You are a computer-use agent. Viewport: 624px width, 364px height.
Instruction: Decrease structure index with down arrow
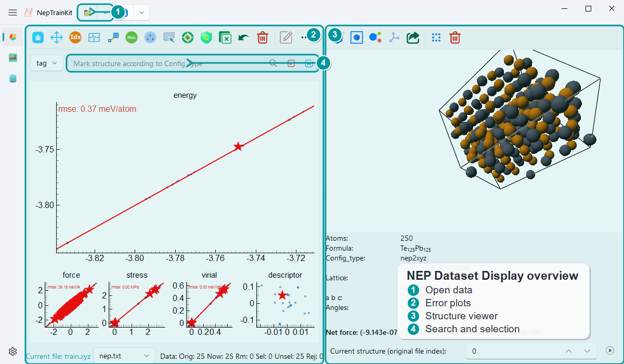(x=588, y=351)
